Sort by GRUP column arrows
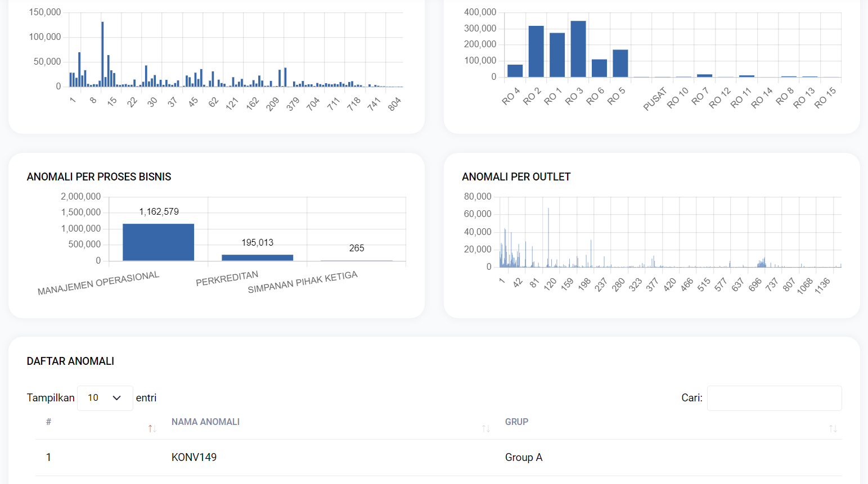 coord(833,428)
